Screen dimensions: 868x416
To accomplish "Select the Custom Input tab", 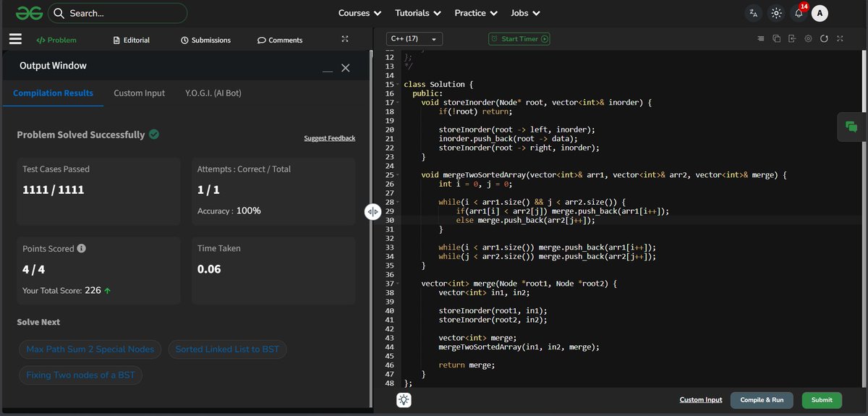I will [x=139, y=93].
